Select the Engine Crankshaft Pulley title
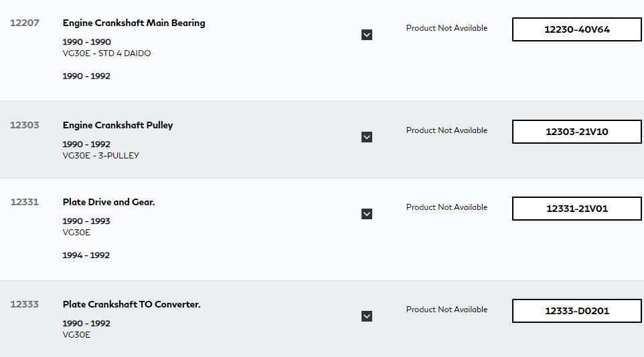This screenshot has height=357, width=644. 118,125
